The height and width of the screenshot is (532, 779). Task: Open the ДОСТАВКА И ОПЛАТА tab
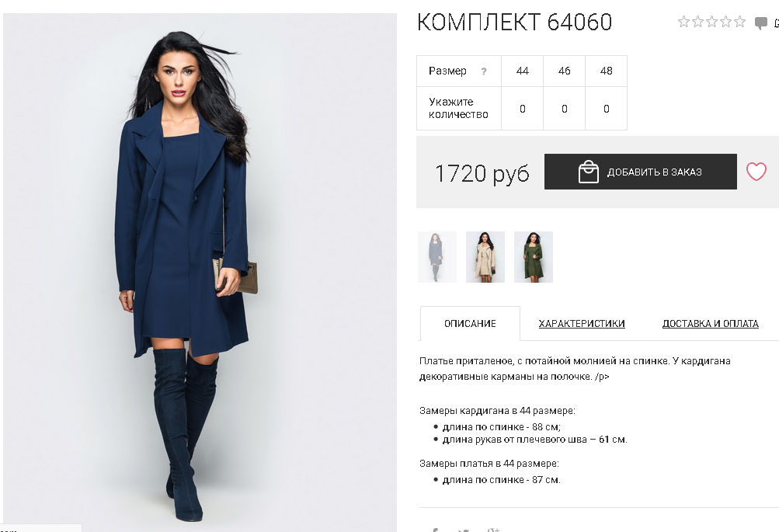(x=711, y=324)
